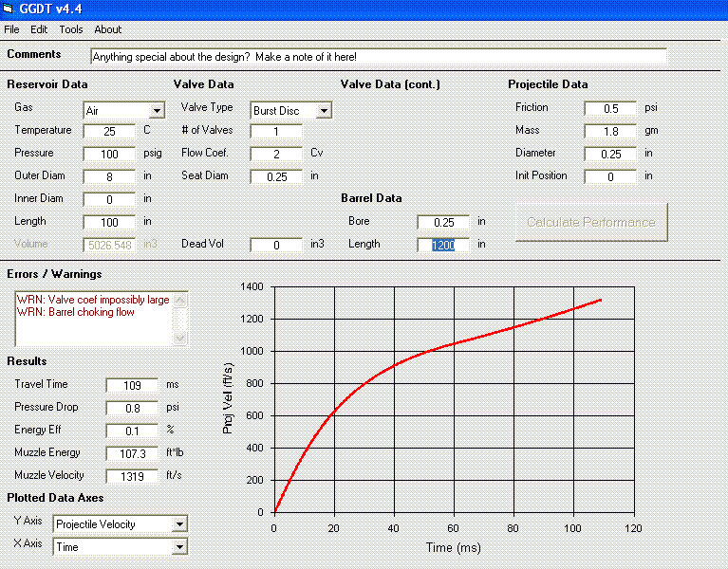The height and width of the screenshot is (569, 728).
Task: Open the Tools menu
Action: point(71,29)
